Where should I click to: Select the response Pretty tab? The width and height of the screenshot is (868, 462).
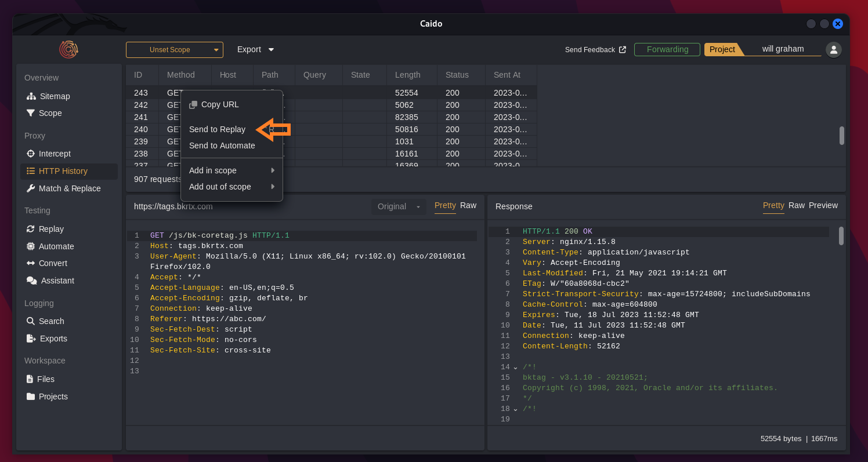773,205
